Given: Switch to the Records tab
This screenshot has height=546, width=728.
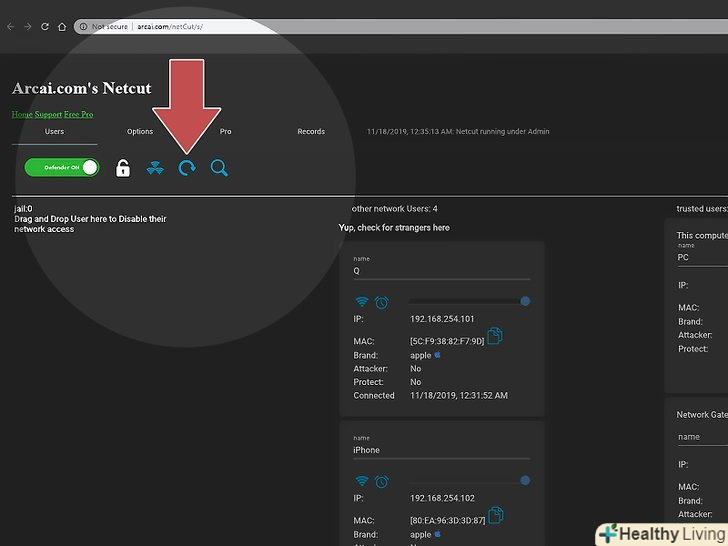Looking at the screenshot, I should tap(311, 131).
